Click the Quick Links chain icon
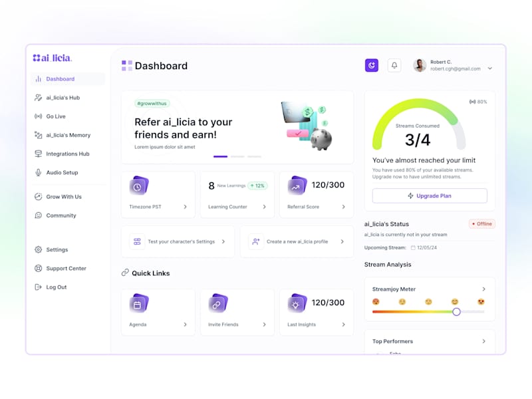The height and width of the screenshot is (399, 532). coord(125,273)
